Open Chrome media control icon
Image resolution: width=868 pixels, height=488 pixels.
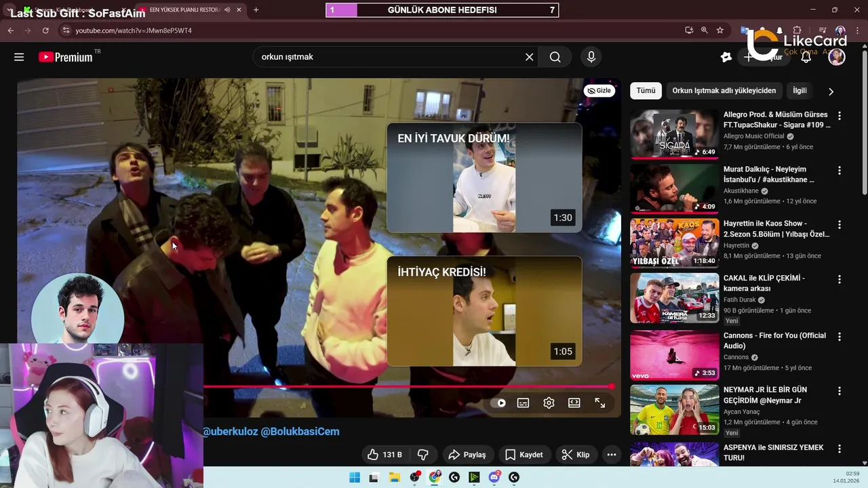(x=823, y=30)
